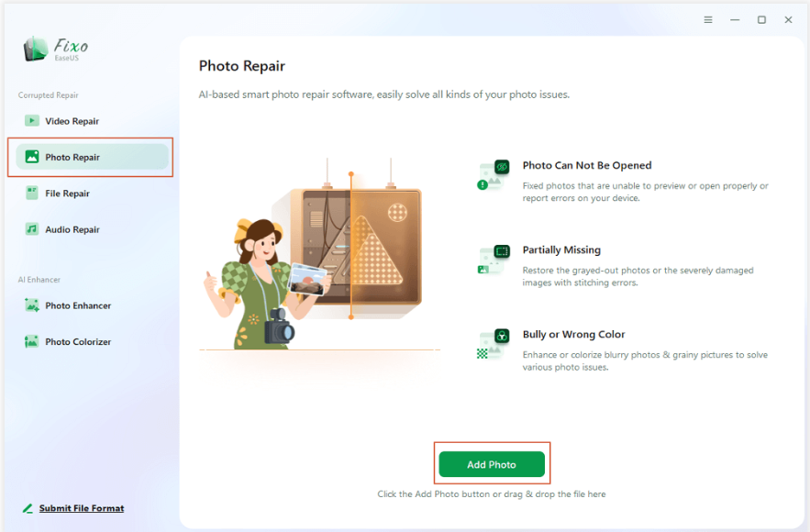810x532 pixels.
Task: Maximize the Fixo window
Action: pyautogui.click(x=761, y=19)
